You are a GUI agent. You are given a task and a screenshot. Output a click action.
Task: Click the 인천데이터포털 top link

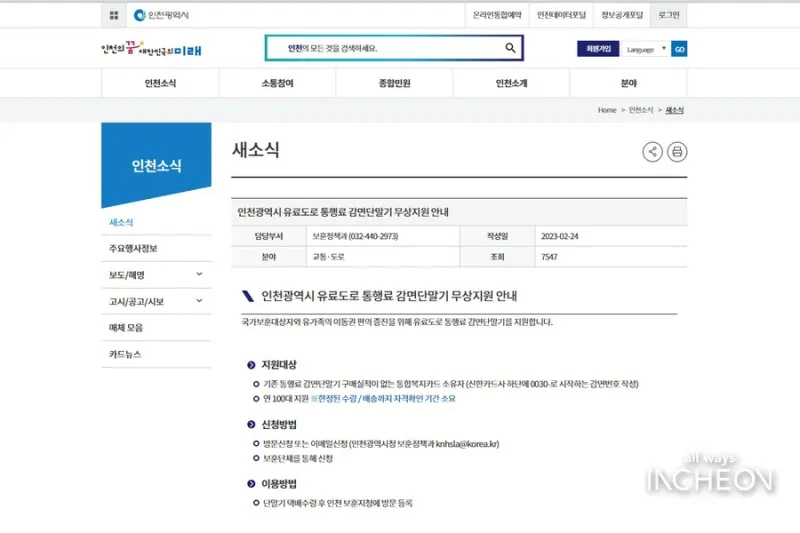coord(561,15)
